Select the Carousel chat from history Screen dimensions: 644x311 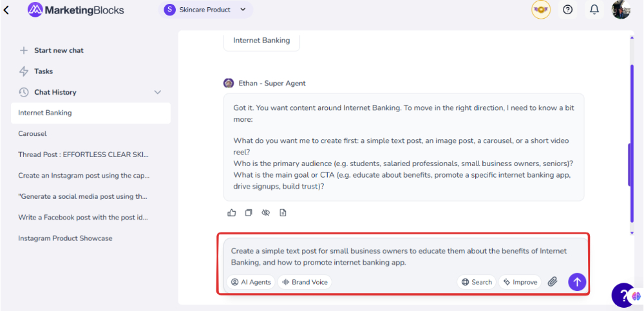tap(32, 134)
